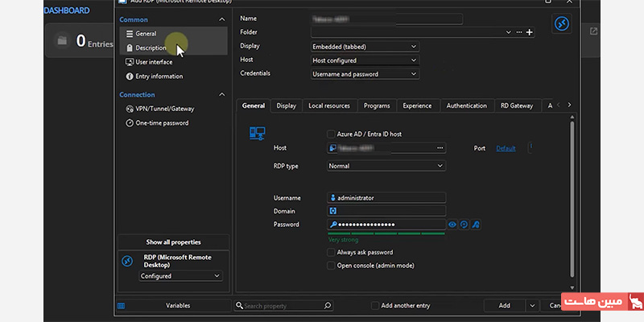Switch to the Display tab
This screenshot has height=322, width=644.
coord(287,105)
